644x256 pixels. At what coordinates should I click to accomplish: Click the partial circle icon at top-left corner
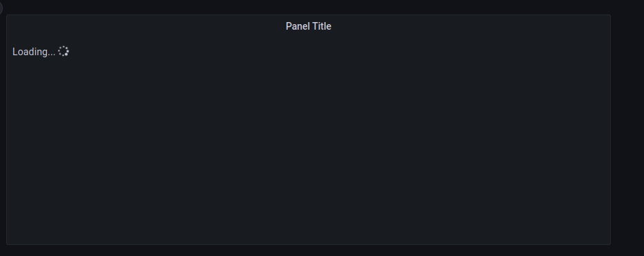coord(1,8)
